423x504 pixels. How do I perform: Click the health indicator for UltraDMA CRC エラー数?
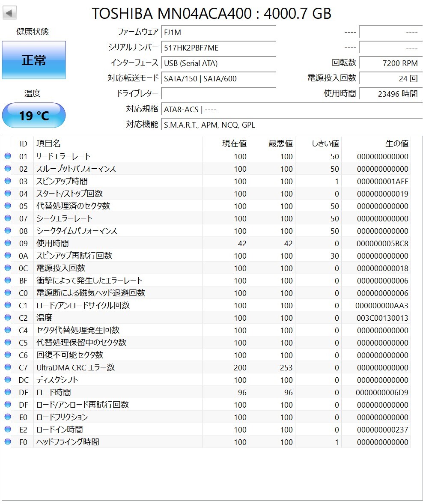[x=7, y=367]
